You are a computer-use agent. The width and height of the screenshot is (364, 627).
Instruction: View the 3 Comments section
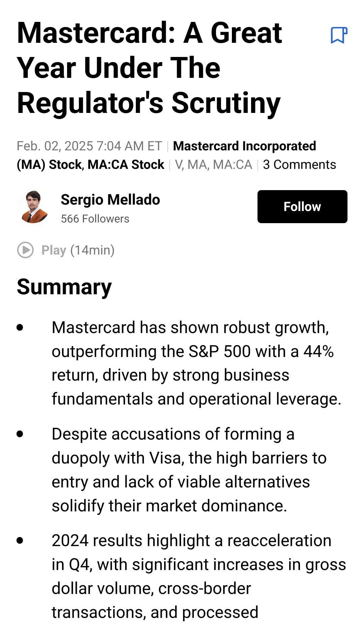(x=299, y=165)
